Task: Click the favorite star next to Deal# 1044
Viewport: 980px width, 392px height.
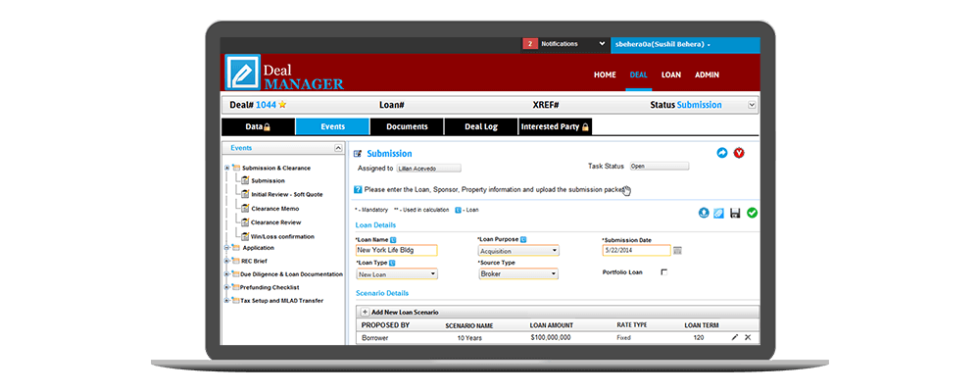Action: [282, 105]
